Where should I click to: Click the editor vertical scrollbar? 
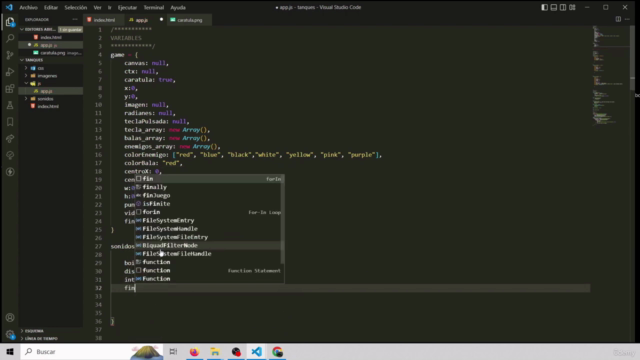[x=632, y=57]
